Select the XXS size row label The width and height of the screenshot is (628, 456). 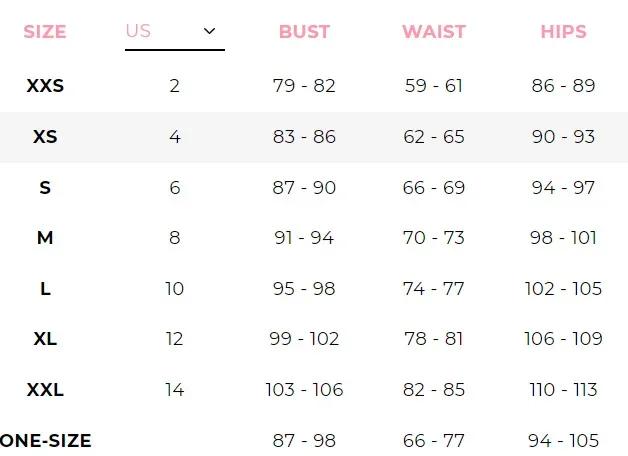click(45, 86)
